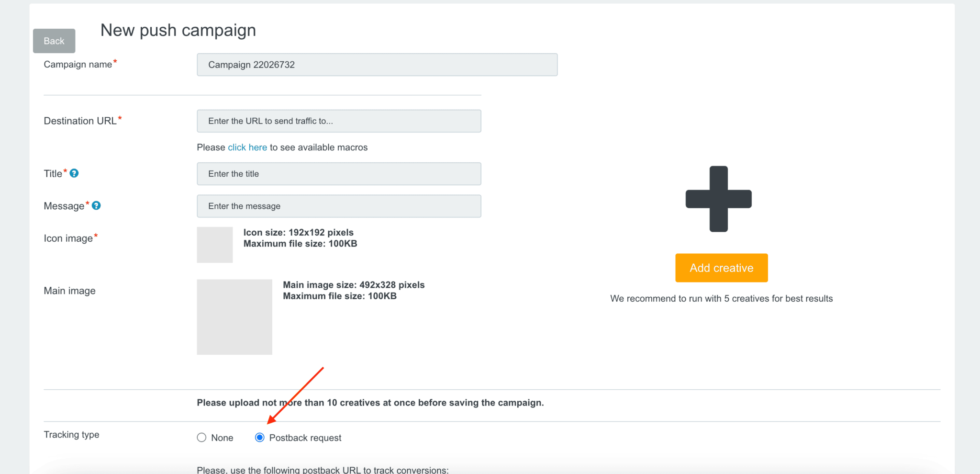Click the main image upload placeholder
This screenshot has height=474, width=980.
(x=234, y=316)
